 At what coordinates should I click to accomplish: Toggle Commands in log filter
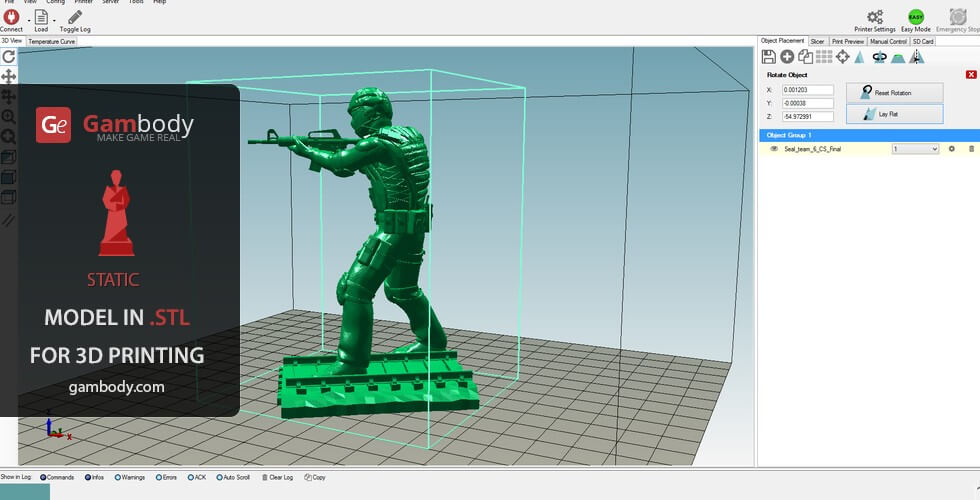[44, 478]
